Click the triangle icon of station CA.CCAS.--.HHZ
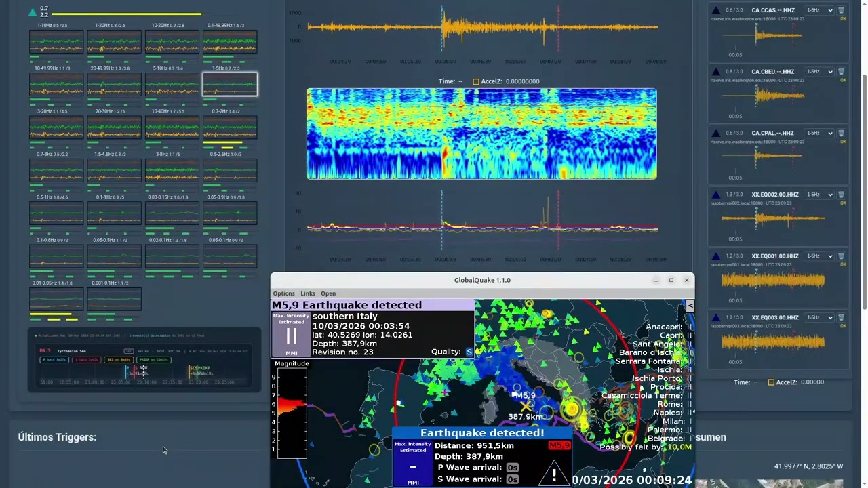Image resolution: width=868 pixels, height=488 pixels. click(716, 10)
